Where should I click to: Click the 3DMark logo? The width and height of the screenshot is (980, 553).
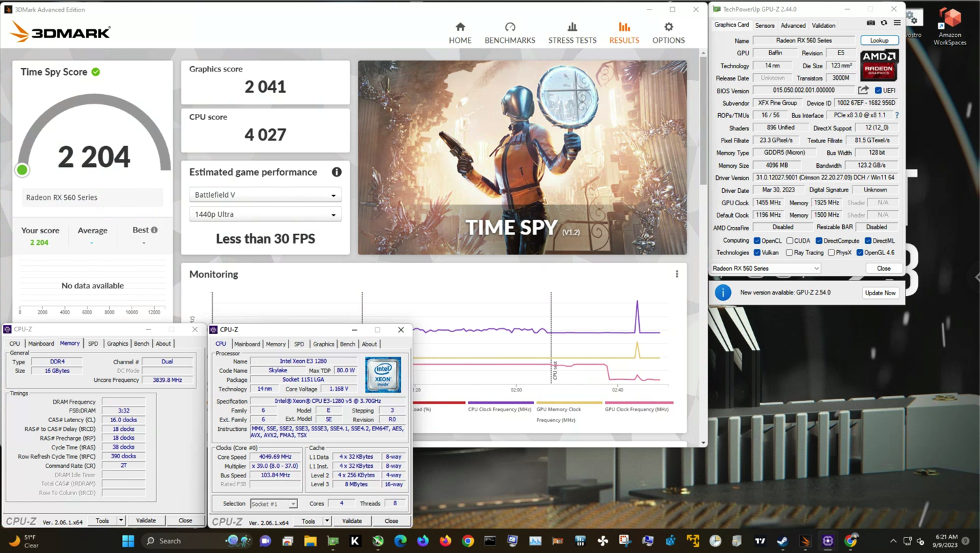(x=60, y=32)
